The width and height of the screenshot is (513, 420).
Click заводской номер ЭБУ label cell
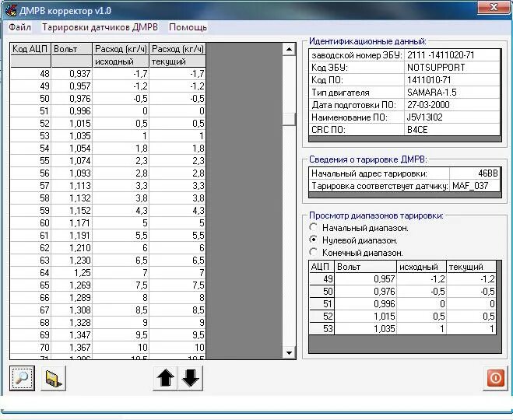pos(357,55)
